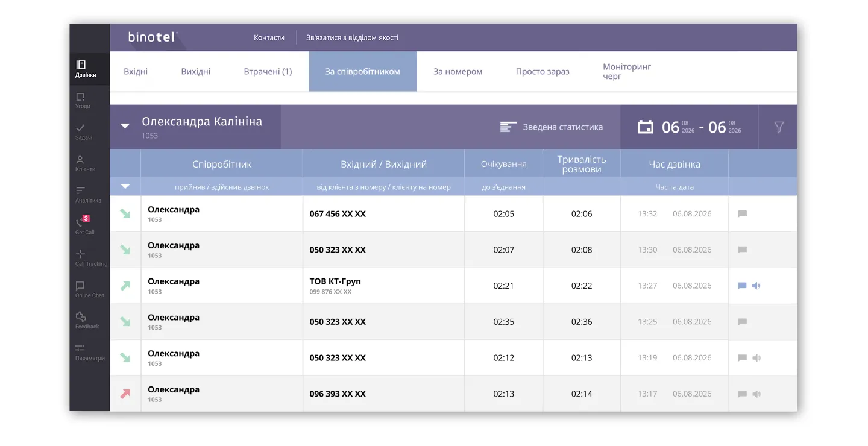
Task: Open Call Tracking in the sidebar
Action: coord(90,257)
